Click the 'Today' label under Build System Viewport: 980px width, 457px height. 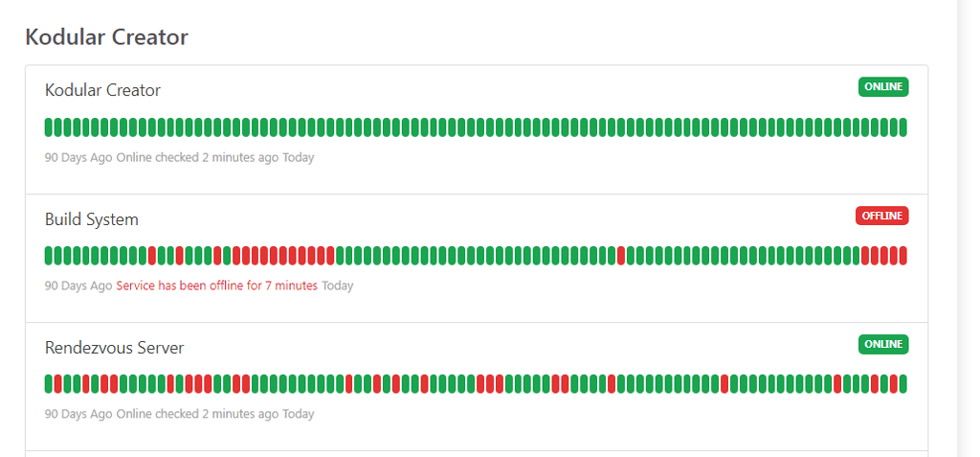pos(337,286)
